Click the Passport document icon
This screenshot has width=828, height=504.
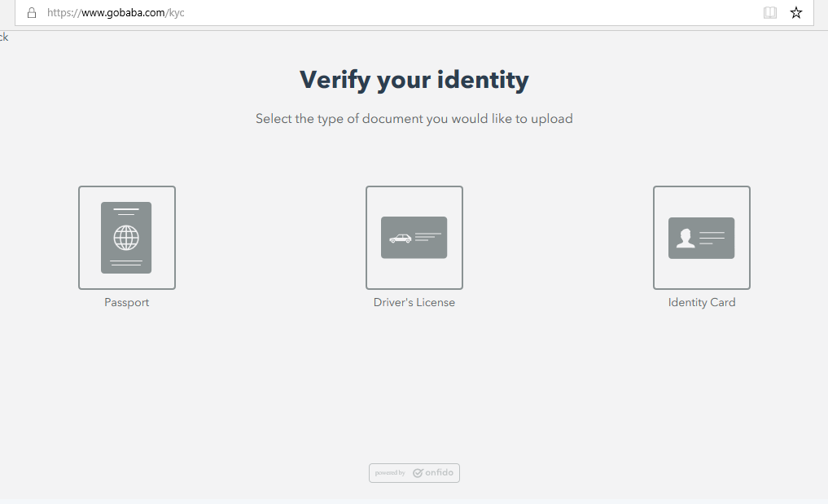tap(126, 237)
